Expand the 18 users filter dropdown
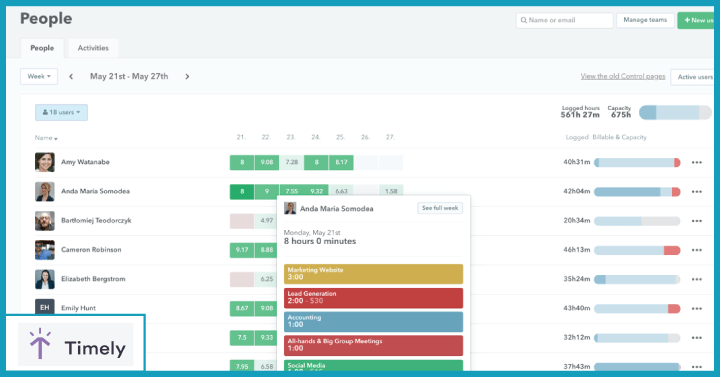 click(61, 113)
